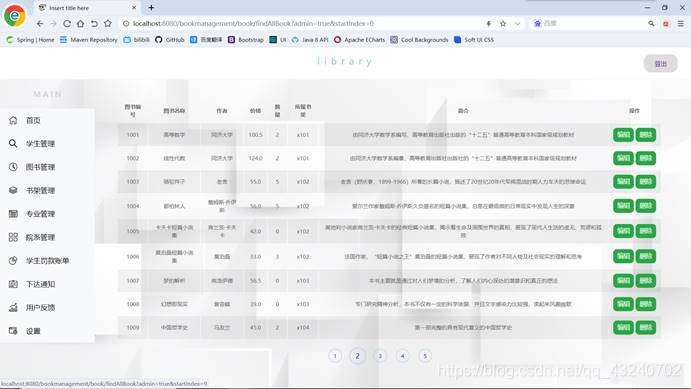691x389 pixels.
Task: Go to pagination page 1
Action: 335,356
